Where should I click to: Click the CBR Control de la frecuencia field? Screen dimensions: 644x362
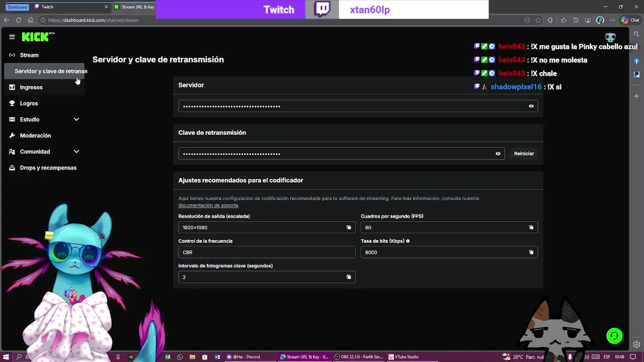point(267,252)
